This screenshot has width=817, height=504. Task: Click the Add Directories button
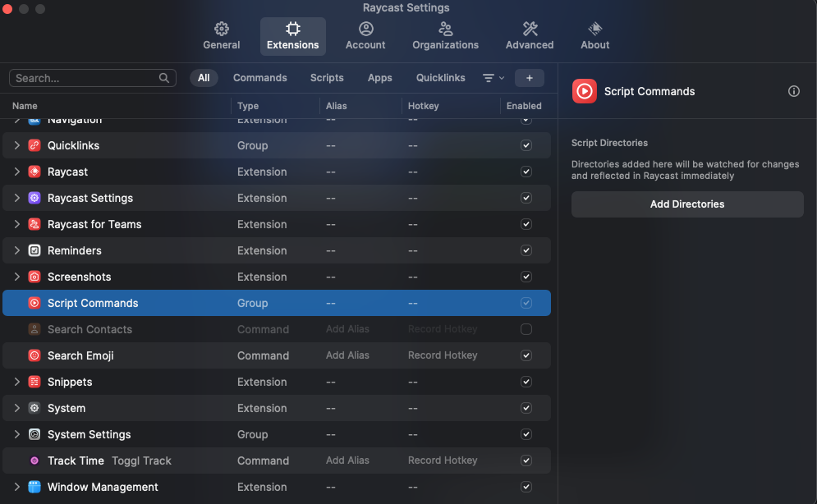(x=687, y=204)
